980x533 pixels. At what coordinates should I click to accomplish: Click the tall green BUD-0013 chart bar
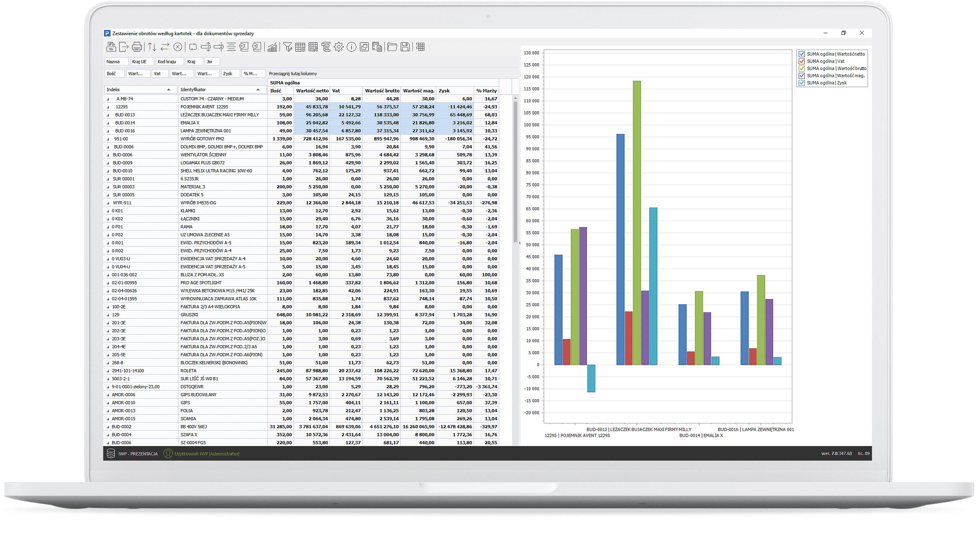(x=637, y=223)
